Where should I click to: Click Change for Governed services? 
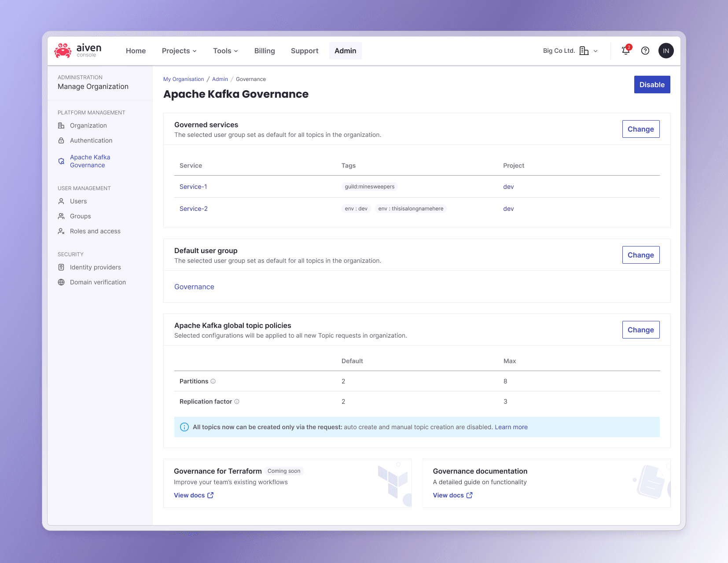pyautogui.click(x=641, y=129)
